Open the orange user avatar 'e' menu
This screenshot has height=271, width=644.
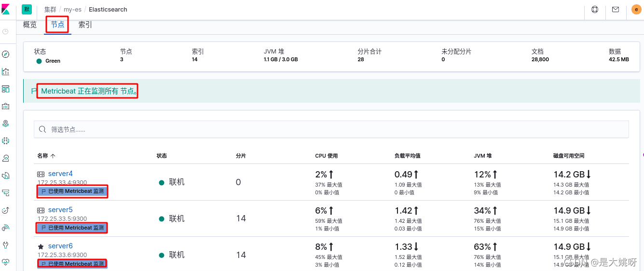click(x=636, y=9)
